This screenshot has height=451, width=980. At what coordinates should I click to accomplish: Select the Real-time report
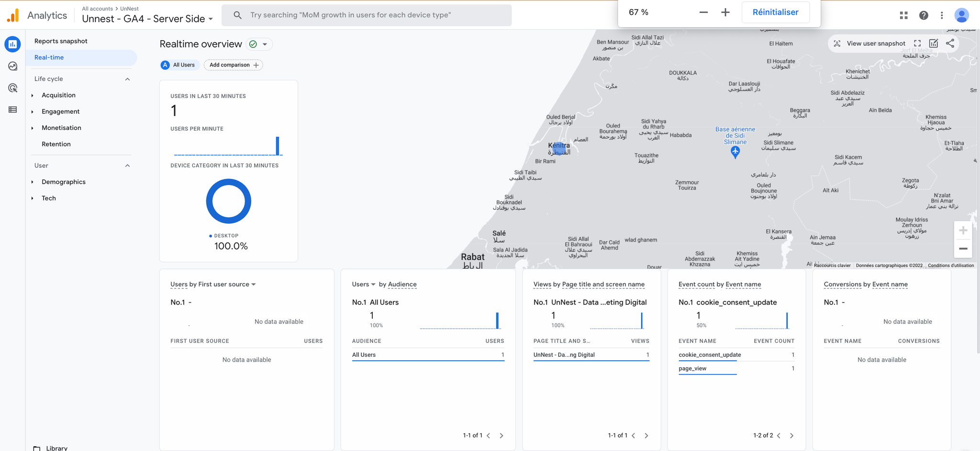81,57
